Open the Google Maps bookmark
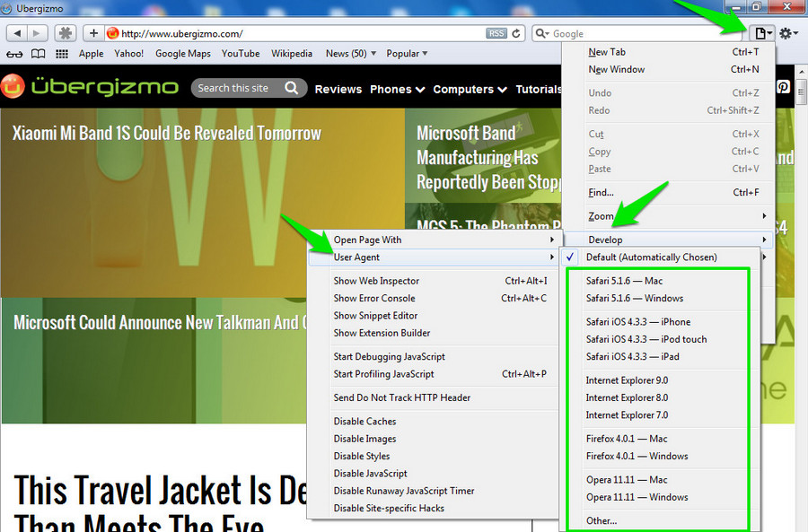Image resolution: width=808 pixels, height=532 pixels. tap(183, 54)
